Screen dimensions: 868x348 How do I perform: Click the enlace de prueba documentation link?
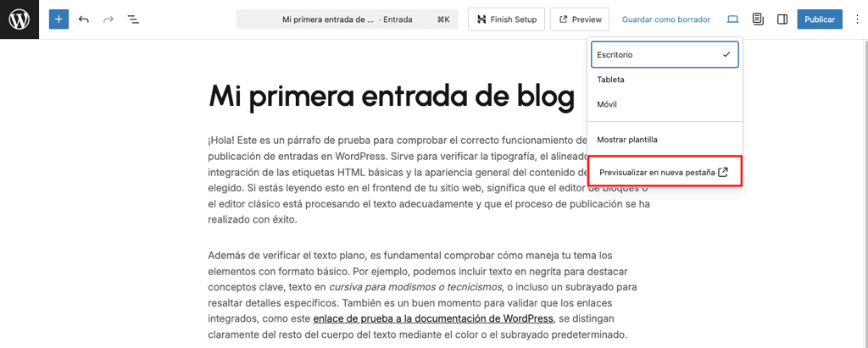433,318
